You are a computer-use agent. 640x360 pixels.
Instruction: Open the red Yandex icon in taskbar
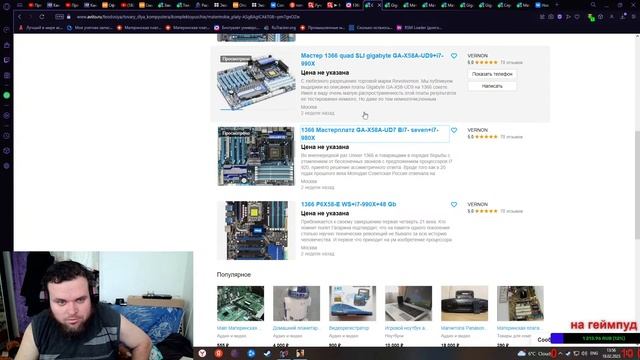coord(219,353)
